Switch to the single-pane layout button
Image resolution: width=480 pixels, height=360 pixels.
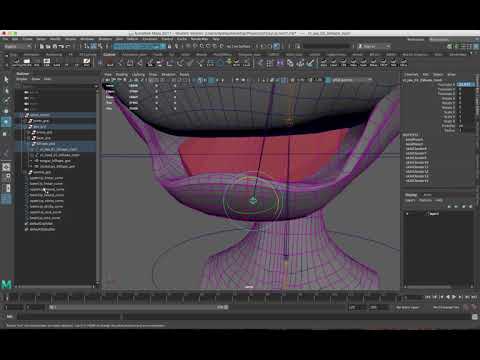[x=6, y=167]
